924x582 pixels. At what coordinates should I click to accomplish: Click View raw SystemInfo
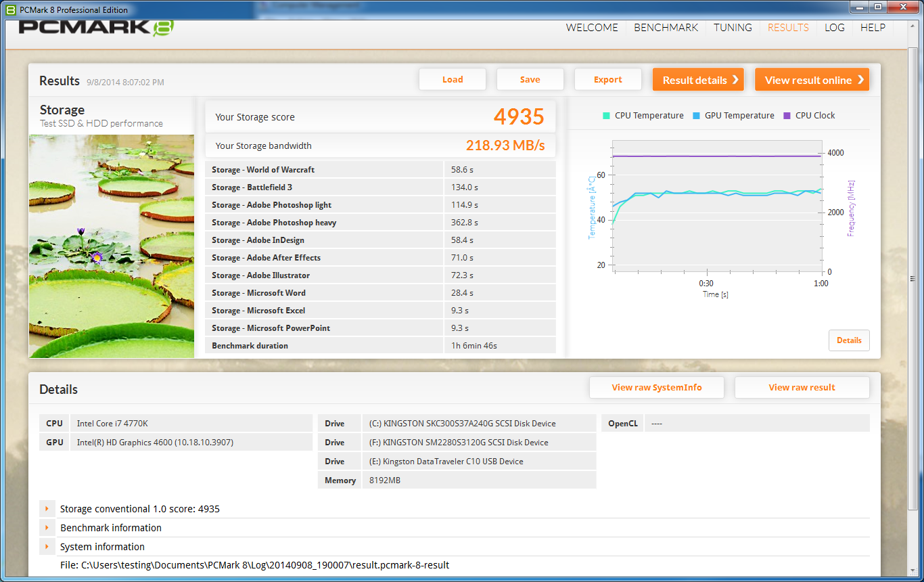[x=657, y=388]
